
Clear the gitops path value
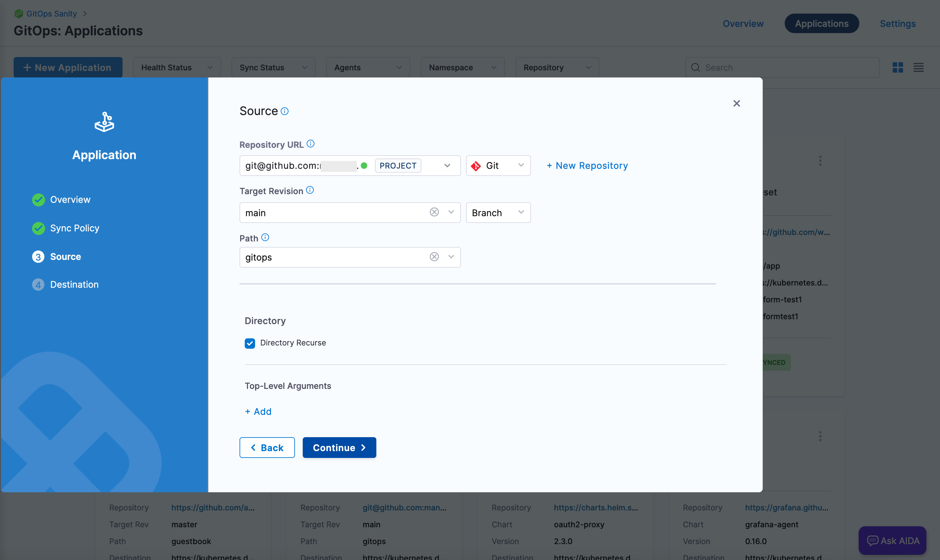[x=434, y=257]
